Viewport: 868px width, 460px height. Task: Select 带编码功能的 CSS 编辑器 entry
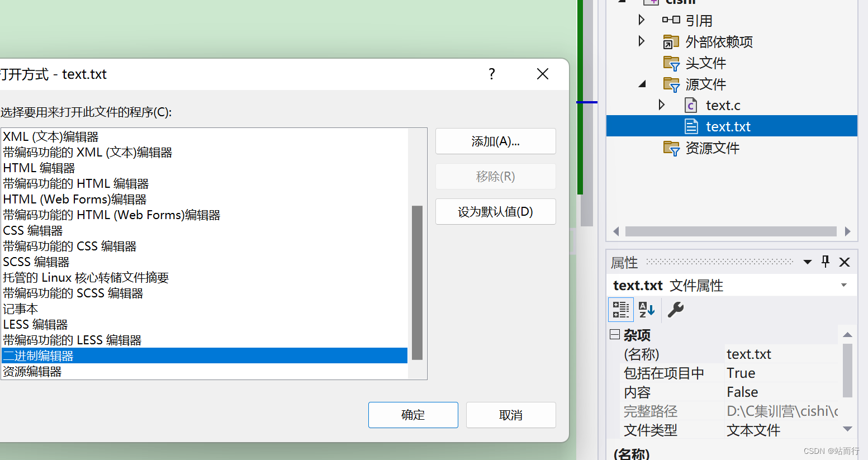[x=205, y=246]
